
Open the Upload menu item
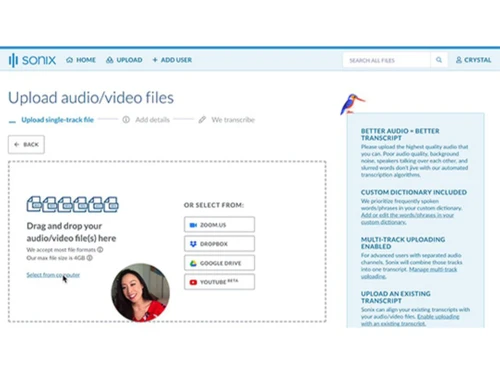coord(124,60)
